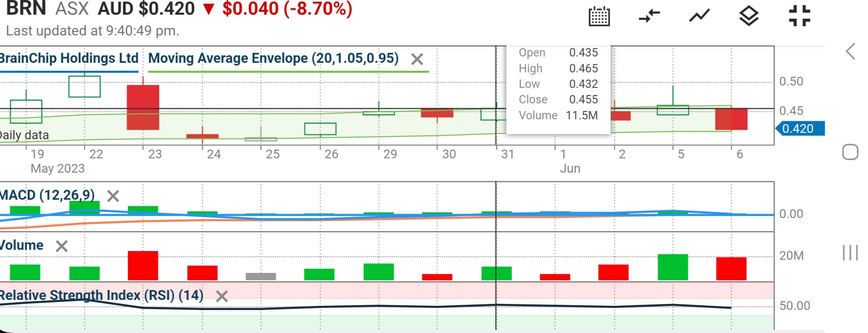Close the Volume indicator panel

coord(62,246)
